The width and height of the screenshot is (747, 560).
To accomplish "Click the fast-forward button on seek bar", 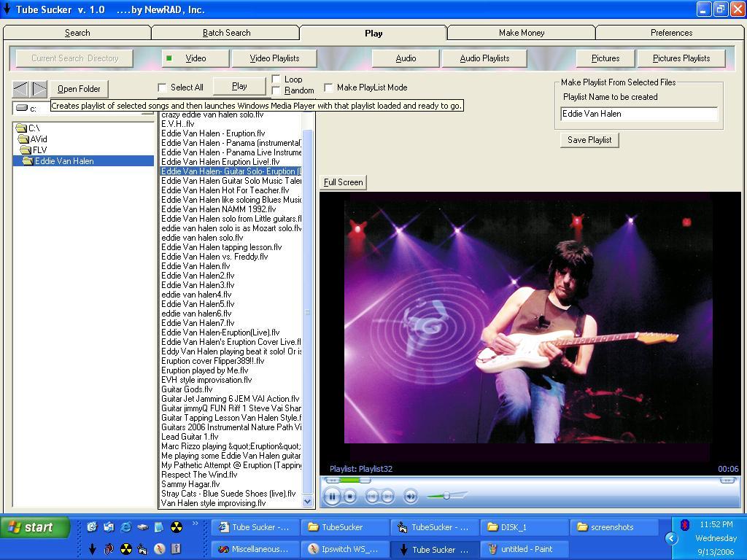I will (x=727, y=480).
